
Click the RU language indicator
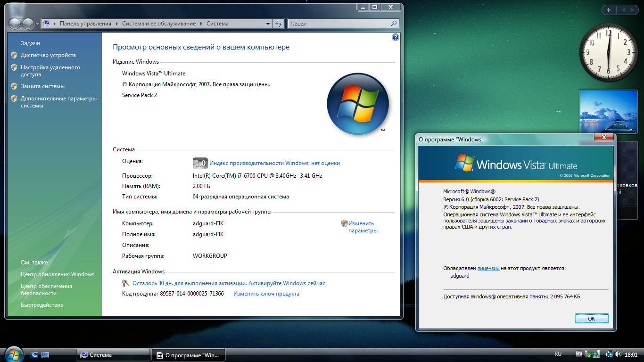click(x=558, y=354)
